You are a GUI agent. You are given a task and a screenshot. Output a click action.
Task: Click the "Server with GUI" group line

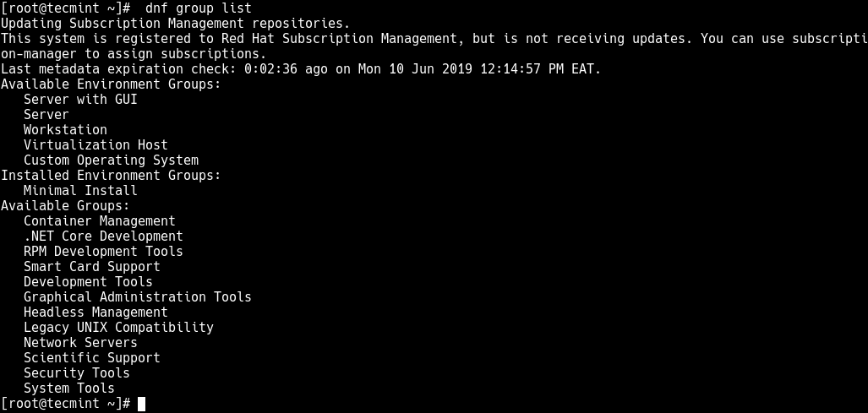click(x=80, y=100)
